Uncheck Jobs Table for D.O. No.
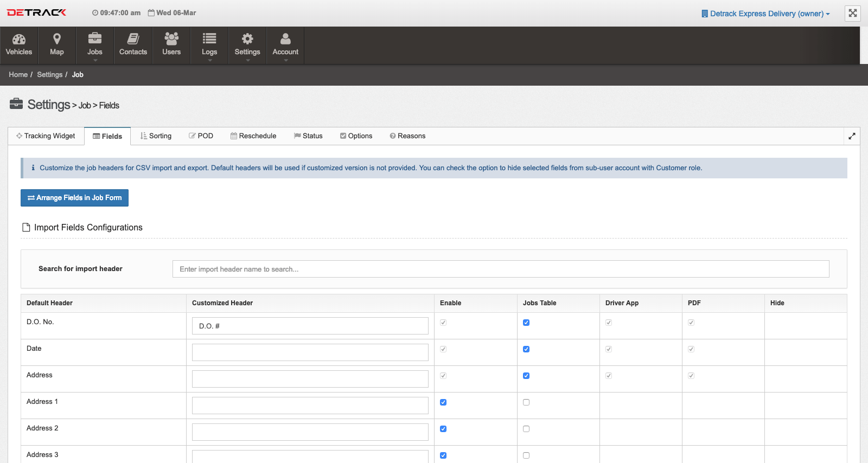The height and width of the screenshot is (463, 868). click(x=526, y=323)
